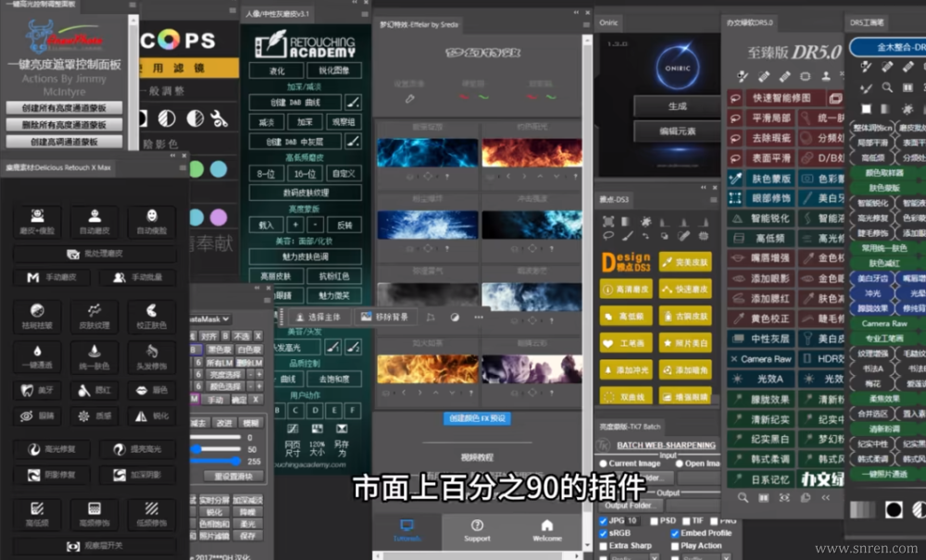Toggle the JPG checkbox in TK7 Batch

[603, 521]
